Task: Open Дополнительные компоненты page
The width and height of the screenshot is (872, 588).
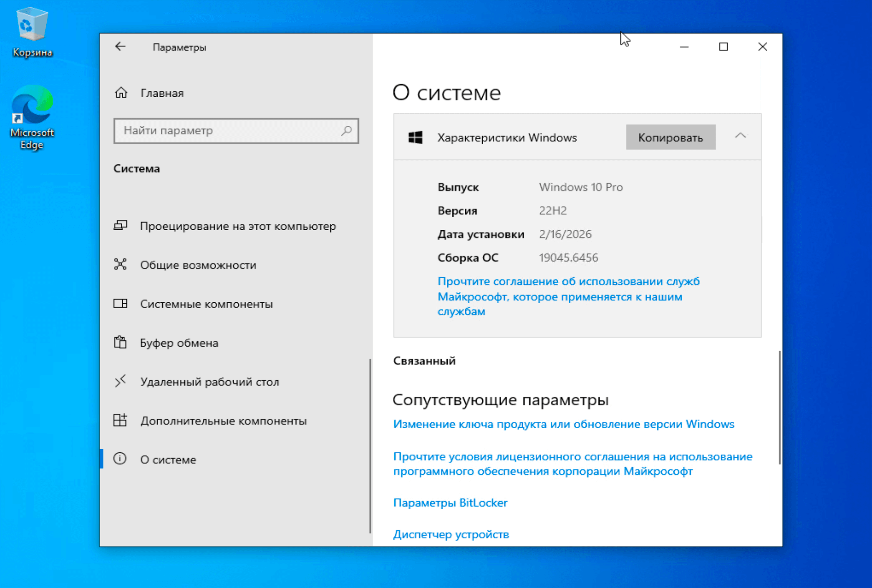Action: (223, 420)
